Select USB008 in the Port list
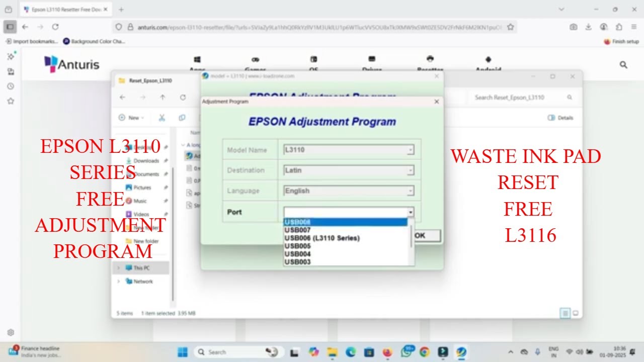 click(346, 222)
